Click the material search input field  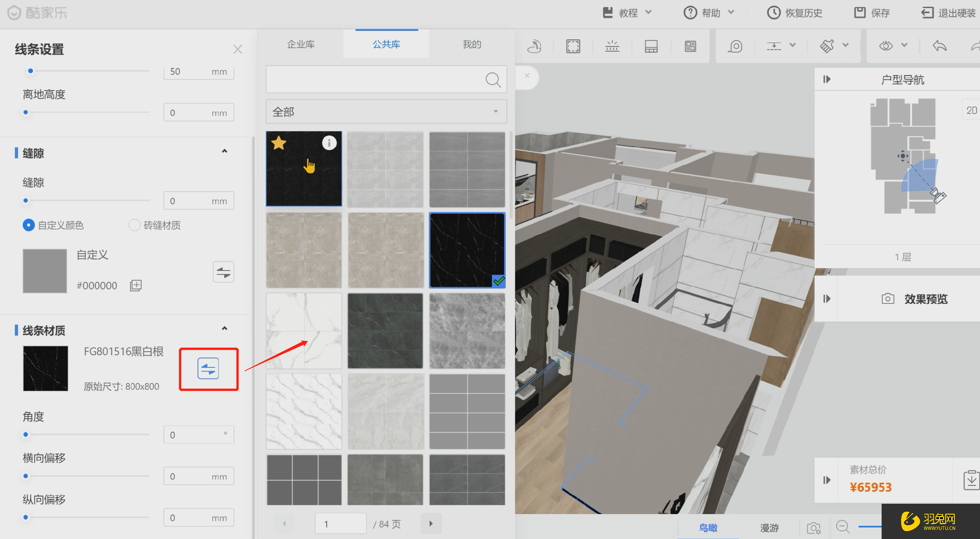click(x=386, y=79)
